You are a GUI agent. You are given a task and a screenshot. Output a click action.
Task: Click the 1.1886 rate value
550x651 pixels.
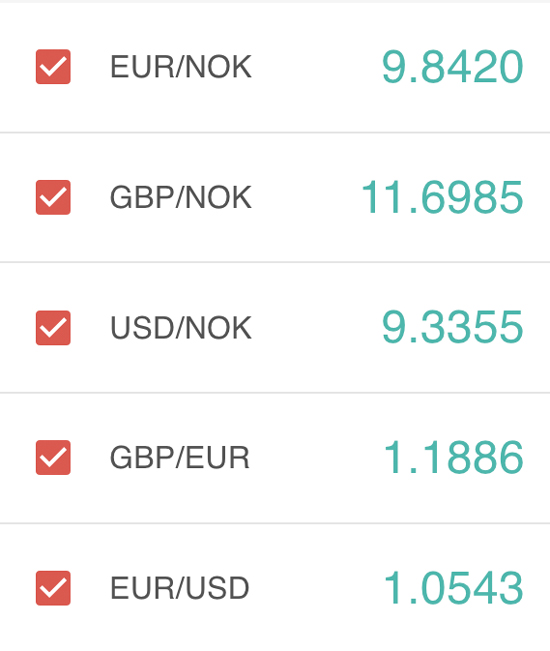pyautogui.click(x=453, y=458)
